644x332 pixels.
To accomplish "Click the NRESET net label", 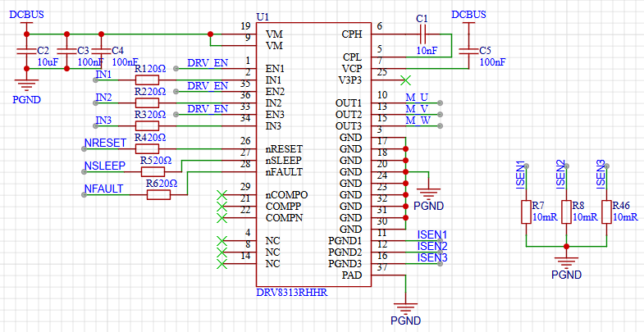I will click(x=105, y=143).
